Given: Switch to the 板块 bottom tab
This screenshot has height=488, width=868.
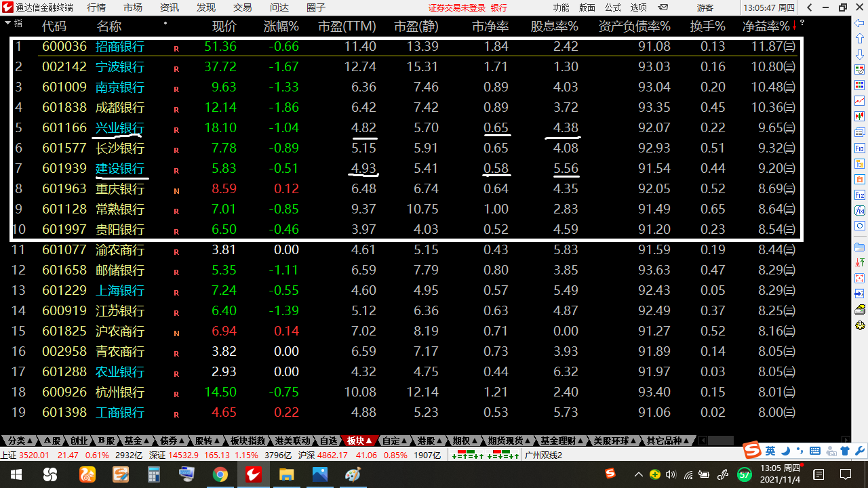Looking at the screenshot, I should coord(359,441).
